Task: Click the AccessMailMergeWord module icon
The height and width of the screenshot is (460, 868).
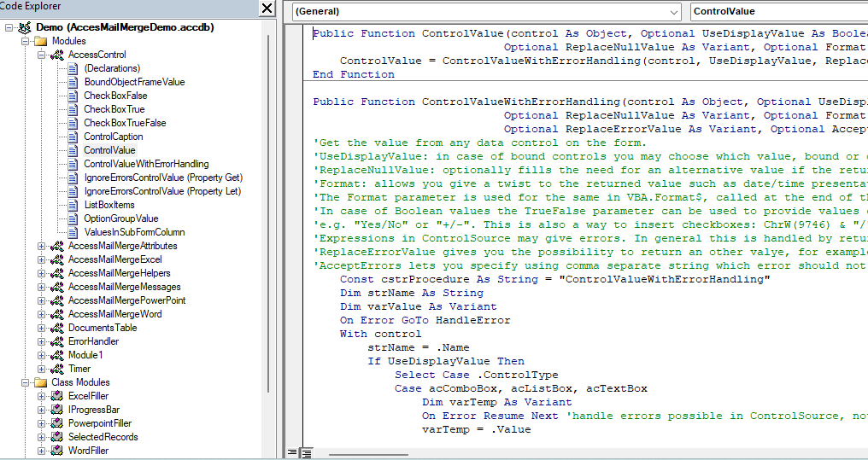Action: pyautogui.click(x=56, y=314)
